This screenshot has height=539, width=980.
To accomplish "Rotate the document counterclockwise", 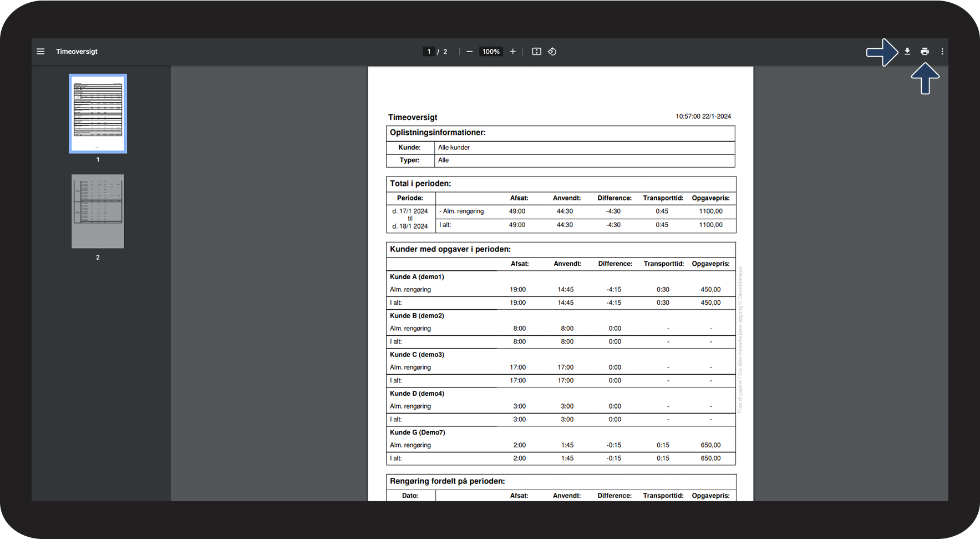I will click(552, 52).
